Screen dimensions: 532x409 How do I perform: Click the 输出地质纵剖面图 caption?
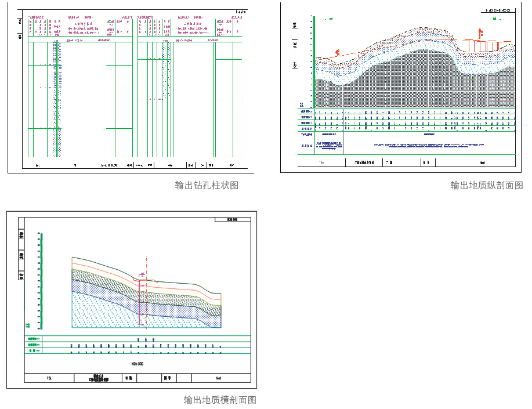487,186
